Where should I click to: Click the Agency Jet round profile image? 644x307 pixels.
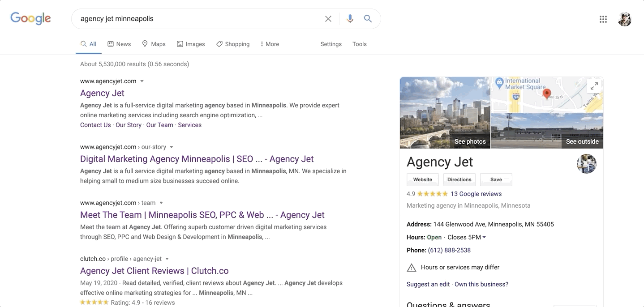[587, 164]
